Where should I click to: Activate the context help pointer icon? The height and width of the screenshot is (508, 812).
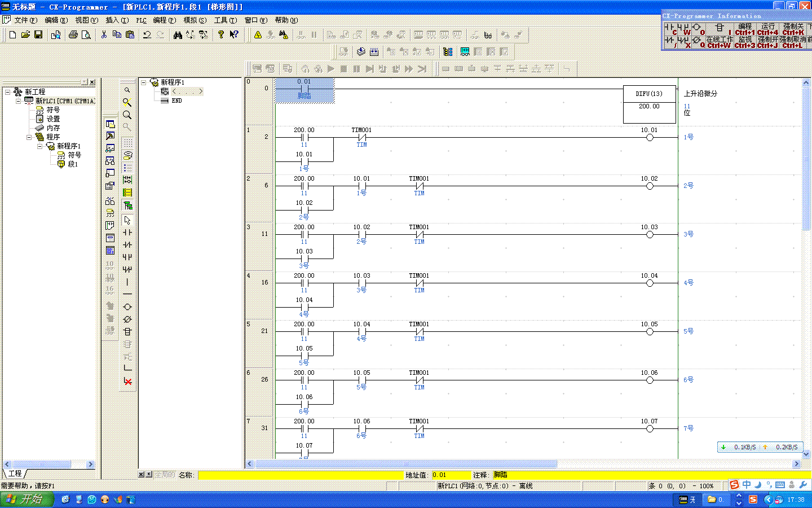[x=234, y=35]
